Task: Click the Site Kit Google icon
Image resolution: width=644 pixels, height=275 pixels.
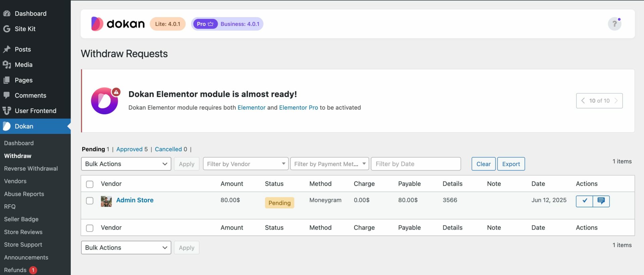Action: click(7, 29)
